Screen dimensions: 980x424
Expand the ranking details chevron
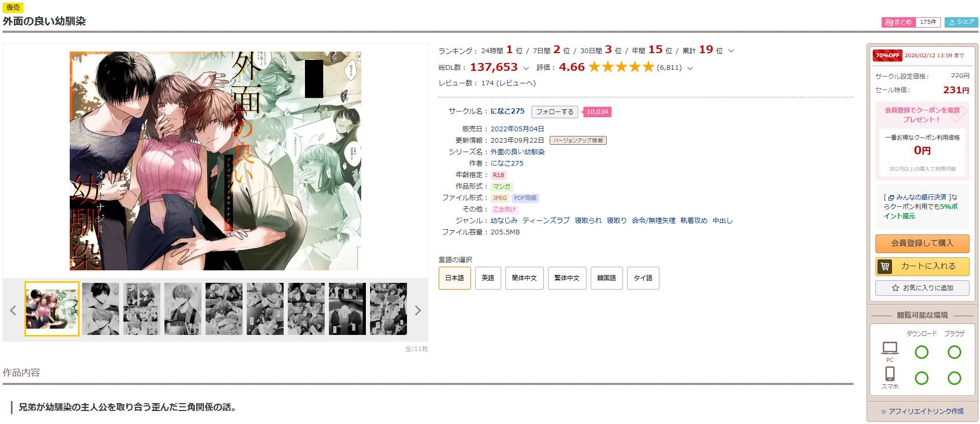(731, 51)
